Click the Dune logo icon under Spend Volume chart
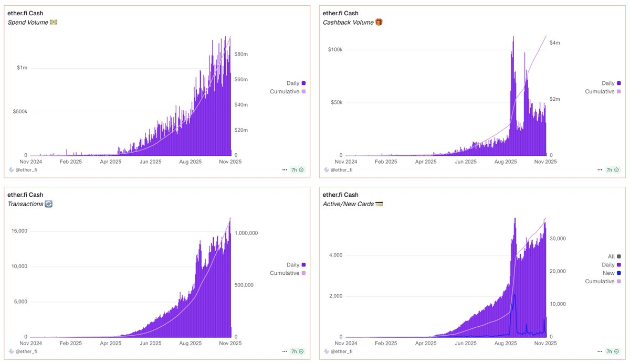630x364 pixels. pos(11,170)
